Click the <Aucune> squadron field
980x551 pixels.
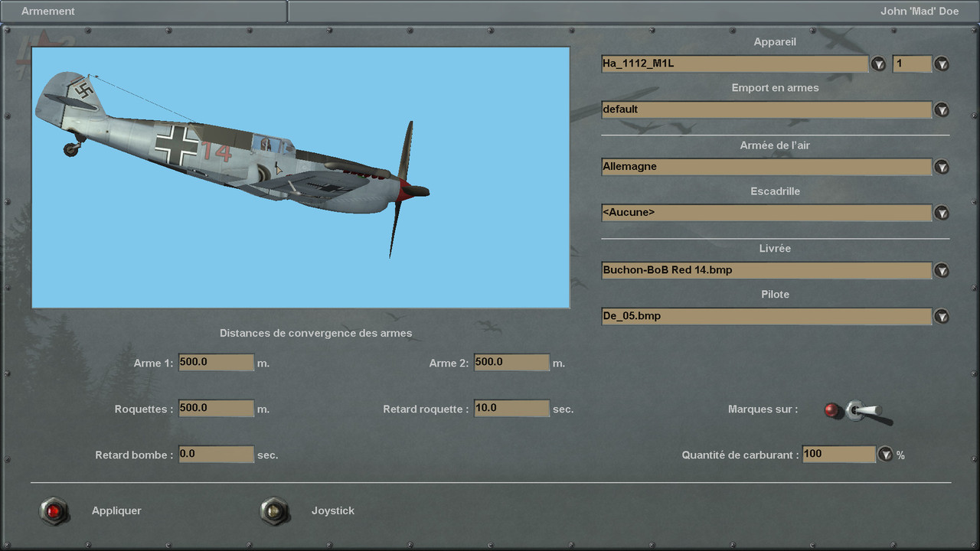(766, 213)
